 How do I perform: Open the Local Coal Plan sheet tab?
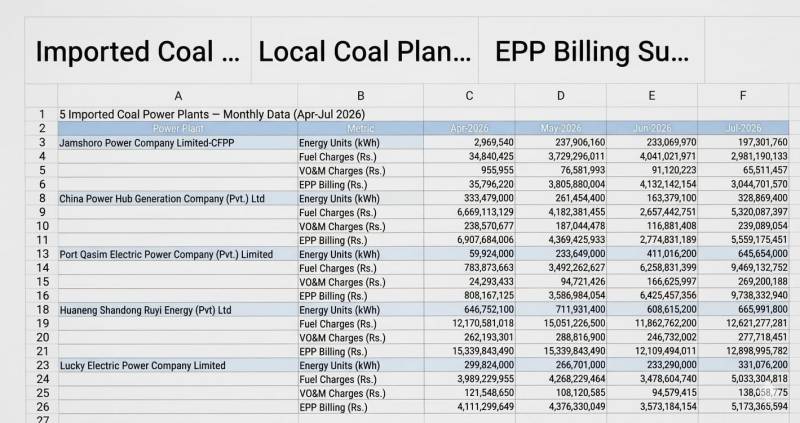pyautogui.click(x=364, y=51)
